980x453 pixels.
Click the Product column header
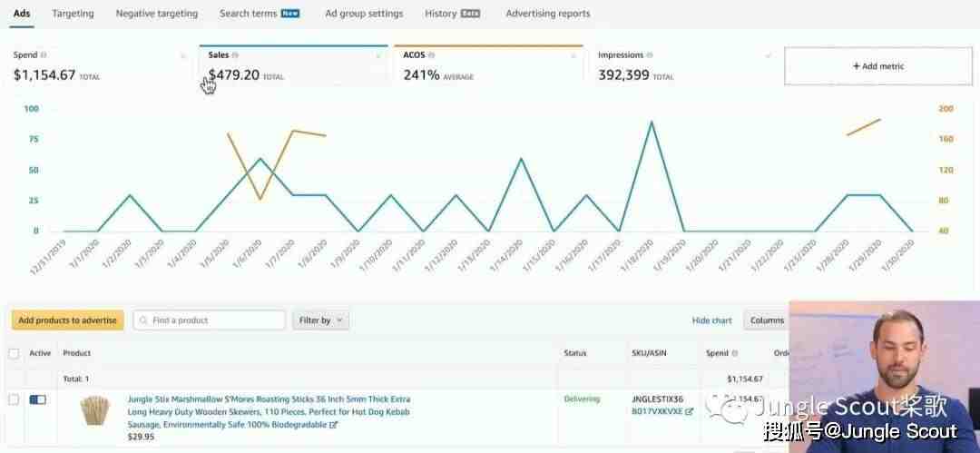tap(77, 353)
